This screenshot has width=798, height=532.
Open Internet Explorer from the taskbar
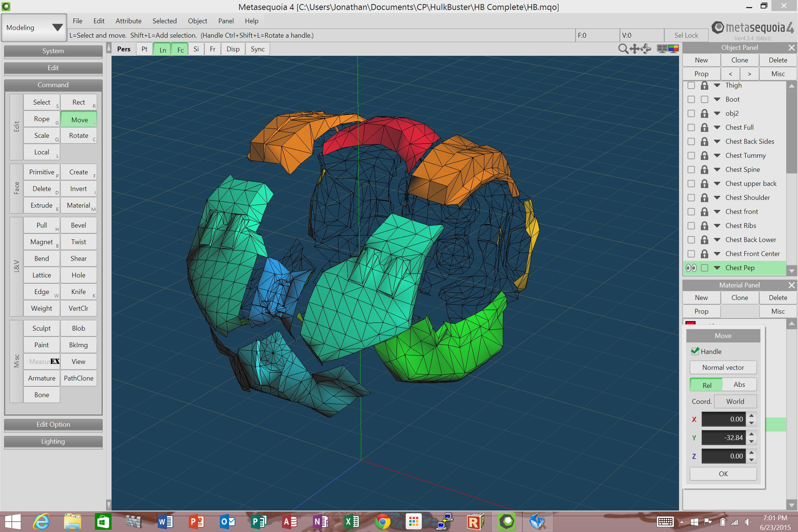point(41,522)
